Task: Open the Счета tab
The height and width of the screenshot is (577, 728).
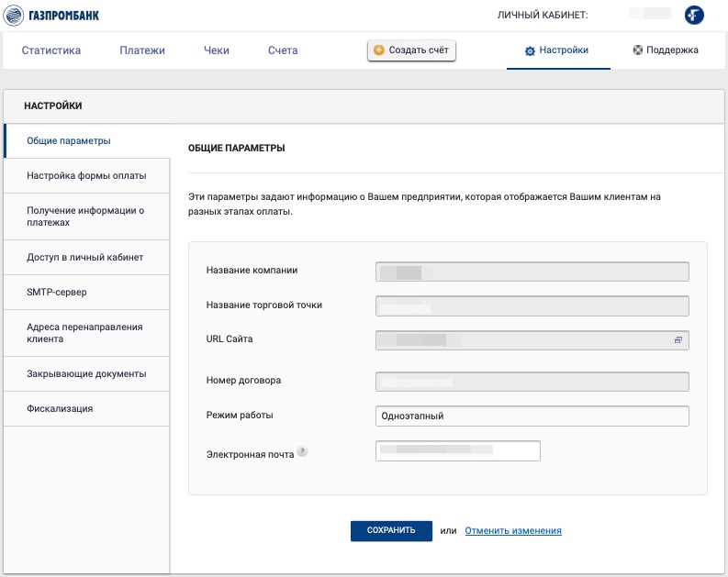Action: pyautogui.click(x=283, y=50)
